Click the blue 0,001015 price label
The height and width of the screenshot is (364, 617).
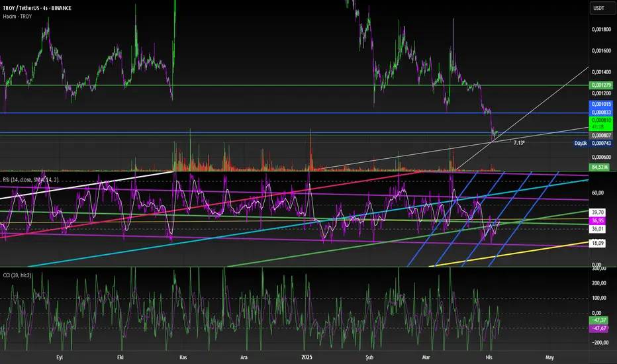(601, 105)
